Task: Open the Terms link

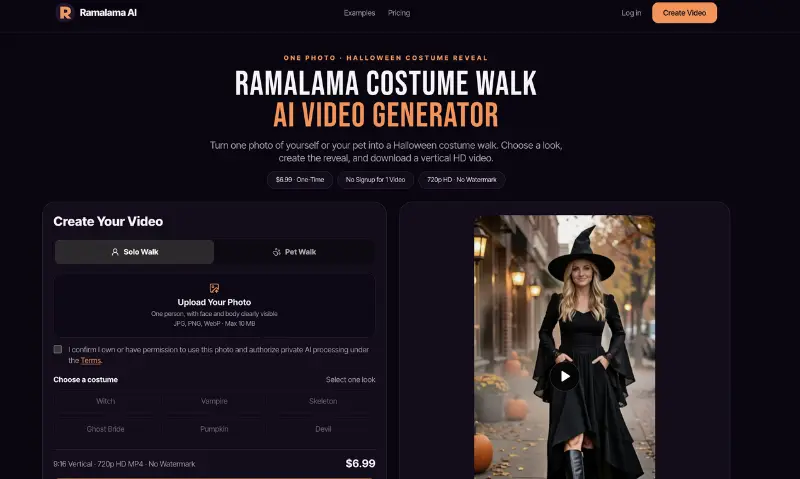Action: point(91,361)
